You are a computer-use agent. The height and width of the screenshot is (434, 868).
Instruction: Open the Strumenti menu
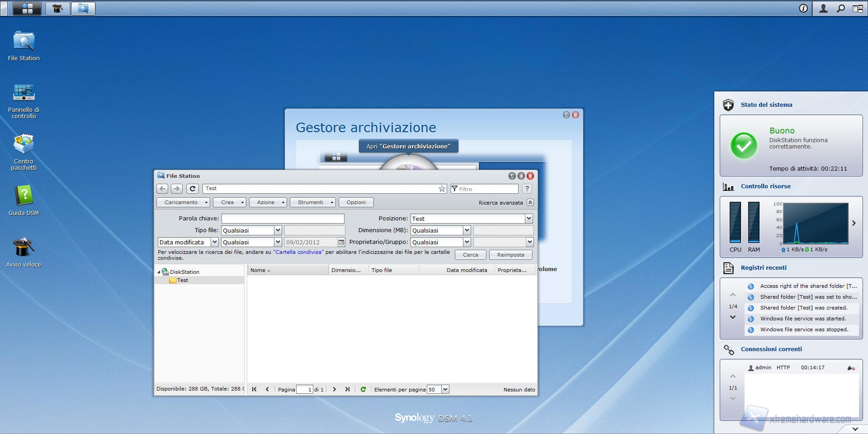click(x=312, y=202)
